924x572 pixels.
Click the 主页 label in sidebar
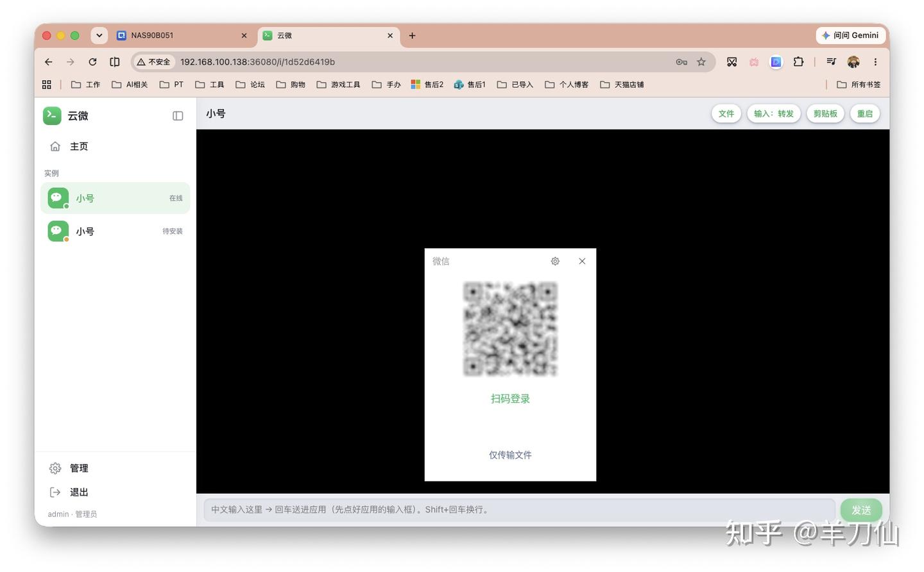tap(79, 147)
